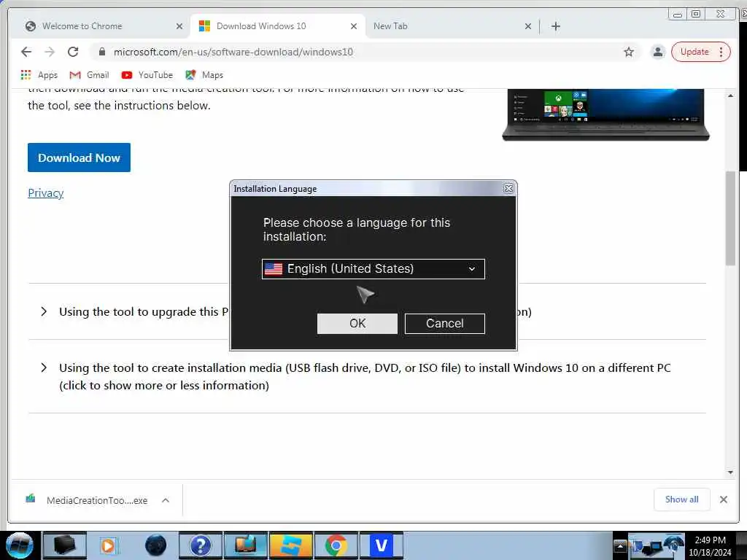
Task: Close the Installation Language dialog with X
Action: (x=508, y=189)
